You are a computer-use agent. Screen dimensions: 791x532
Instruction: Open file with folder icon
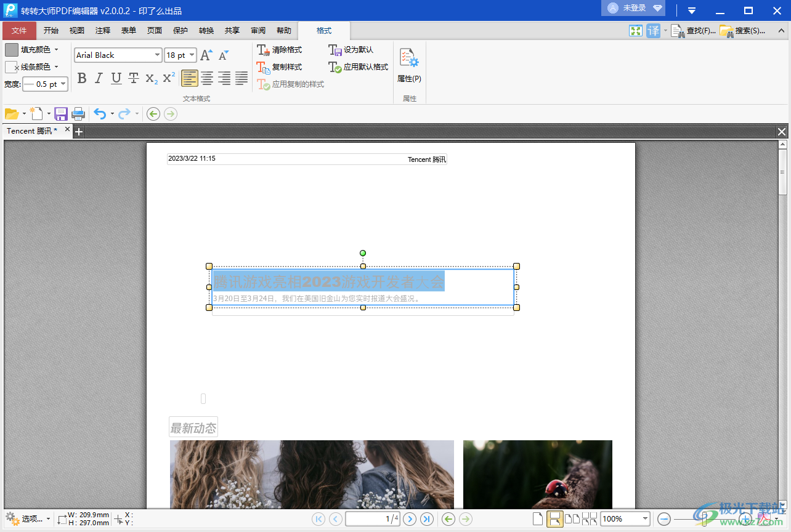pyautogui.click(x=12, y=114)
